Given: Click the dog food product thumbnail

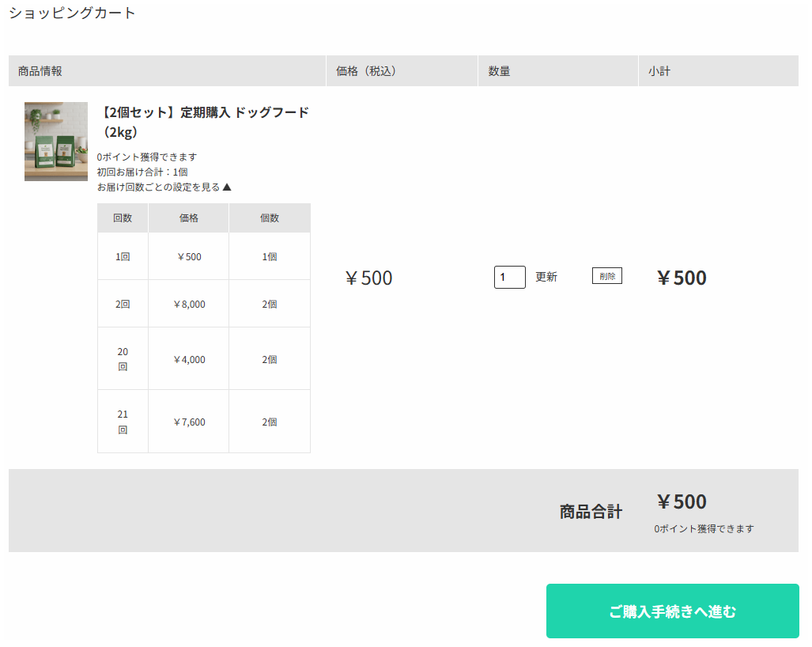Looking at the screenshot, I should pyautogui.click(x=56, y=142).
